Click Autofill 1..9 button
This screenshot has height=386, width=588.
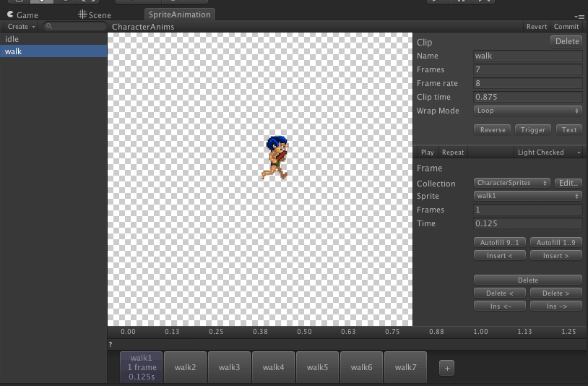pos(555,243)
